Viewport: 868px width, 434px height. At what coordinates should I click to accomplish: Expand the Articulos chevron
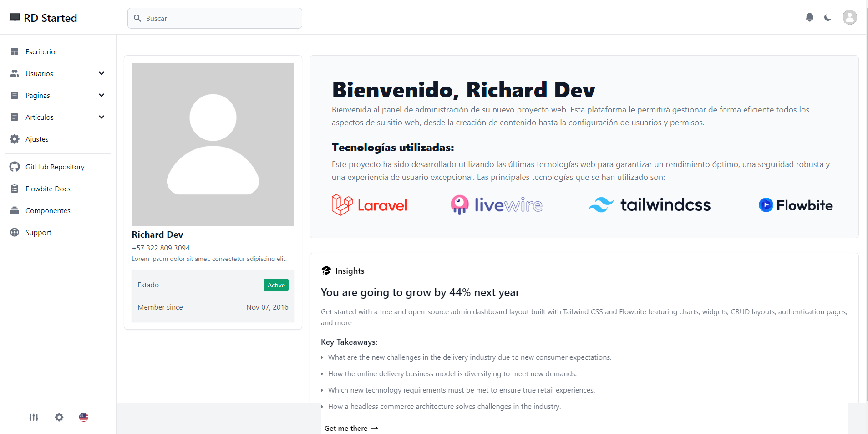tap(102, 117)
